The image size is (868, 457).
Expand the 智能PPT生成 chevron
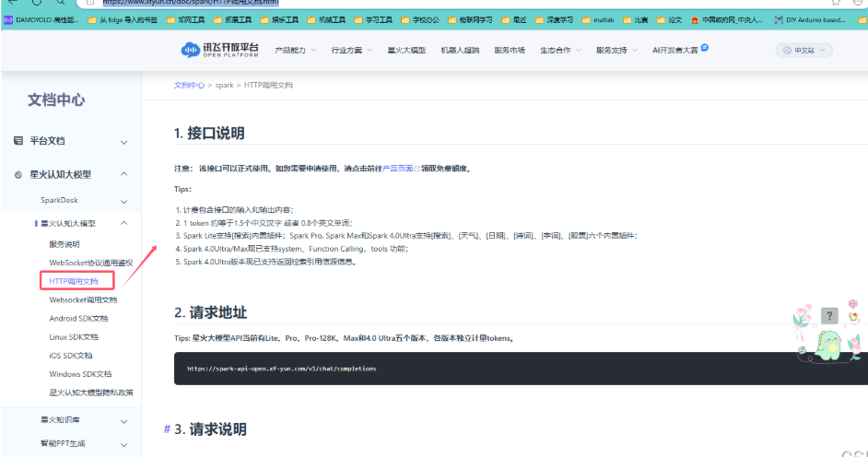pyautogui.click(x=124, y=445)
